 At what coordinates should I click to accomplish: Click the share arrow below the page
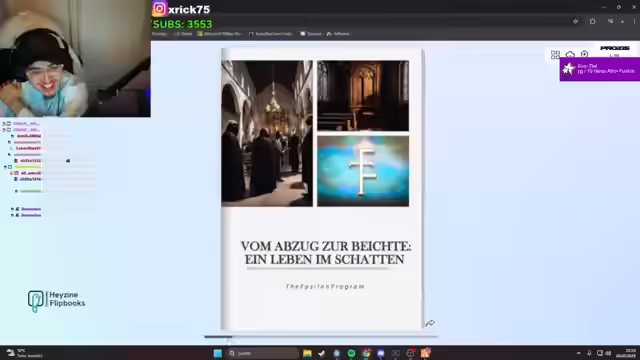pyautogui.click(x=430, y=323)
